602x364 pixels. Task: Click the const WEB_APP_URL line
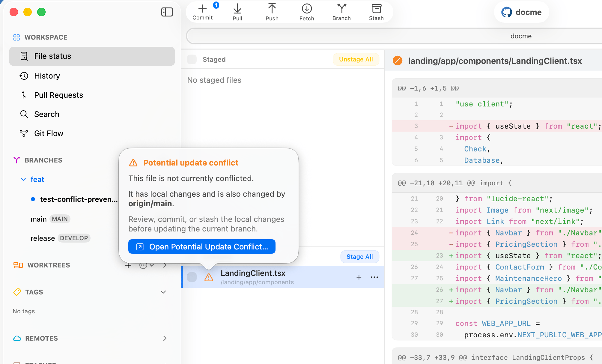pyautogui.click(x=497, y=323)
